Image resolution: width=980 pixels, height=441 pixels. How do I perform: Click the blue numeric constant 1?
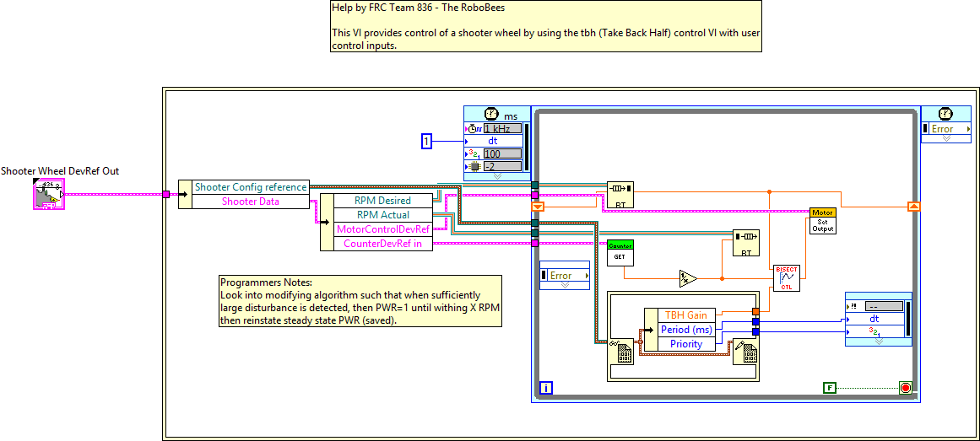coord(427,142)
